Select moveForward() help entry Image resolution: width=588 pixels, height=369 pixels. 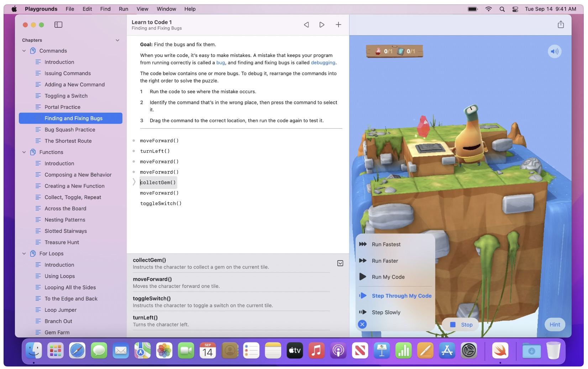click(x=231, y=282)
